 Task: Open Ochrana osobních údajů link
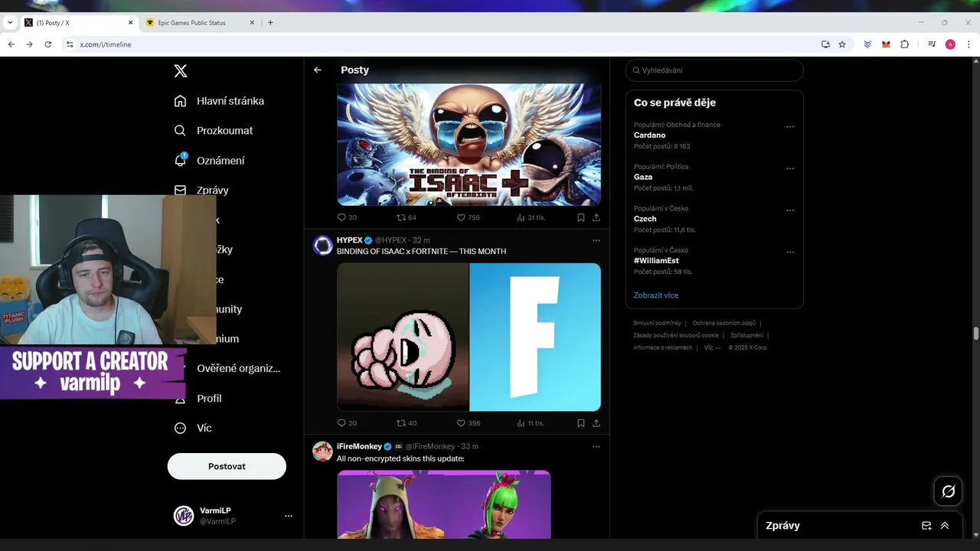click(x=724, y=324)
